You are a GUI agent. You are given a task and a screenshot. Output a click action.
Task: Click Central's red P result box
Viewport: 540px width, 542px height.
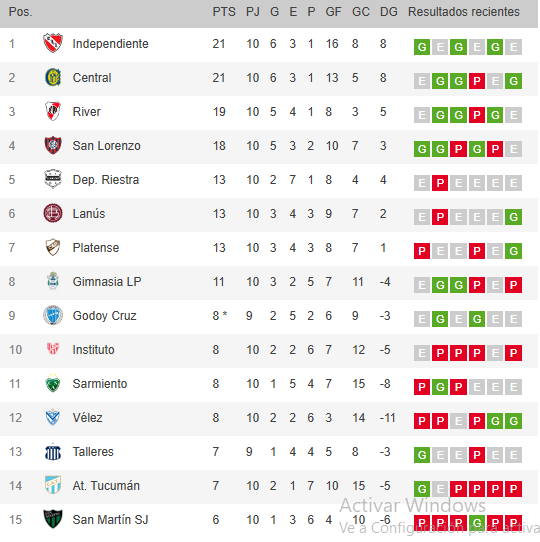477,81
